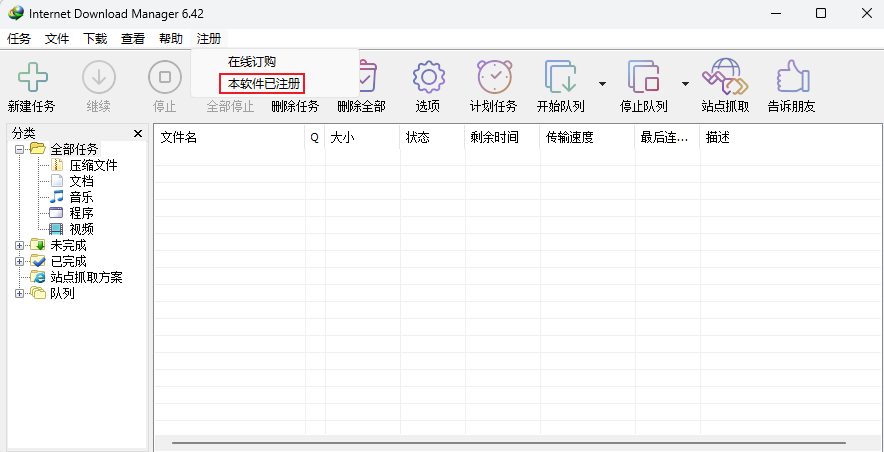Image resolution: width=884 pixels, height=452 pixels.
Task: Click the Resume (继续) download arrow icon
Action: (99, 77)
